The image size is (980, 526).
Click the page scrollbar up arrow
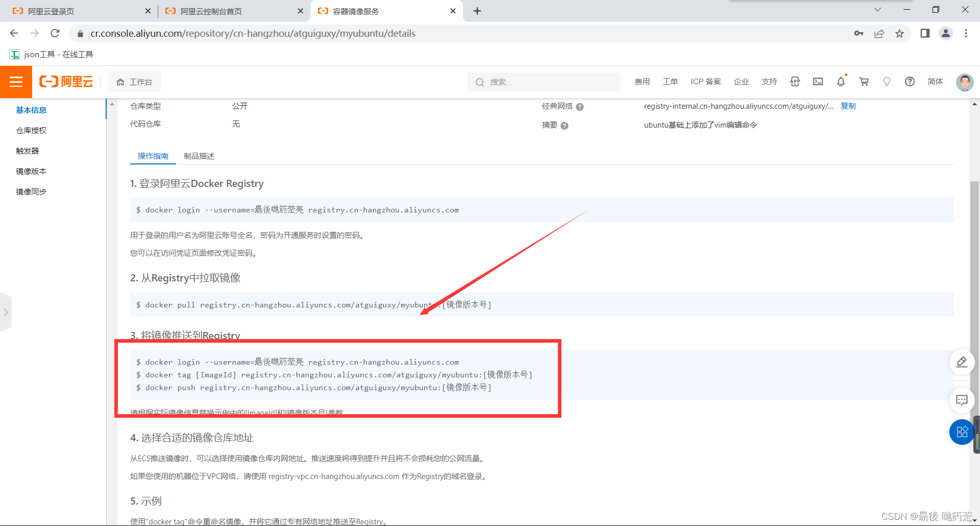tap(974, 104)
